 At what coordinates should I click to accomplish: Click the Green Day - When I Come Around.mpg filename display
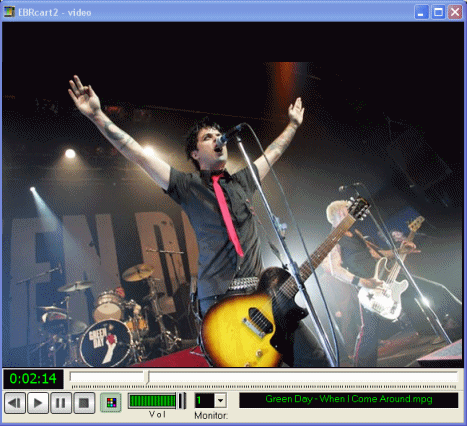pyautogui.click(x=349, y=399)
